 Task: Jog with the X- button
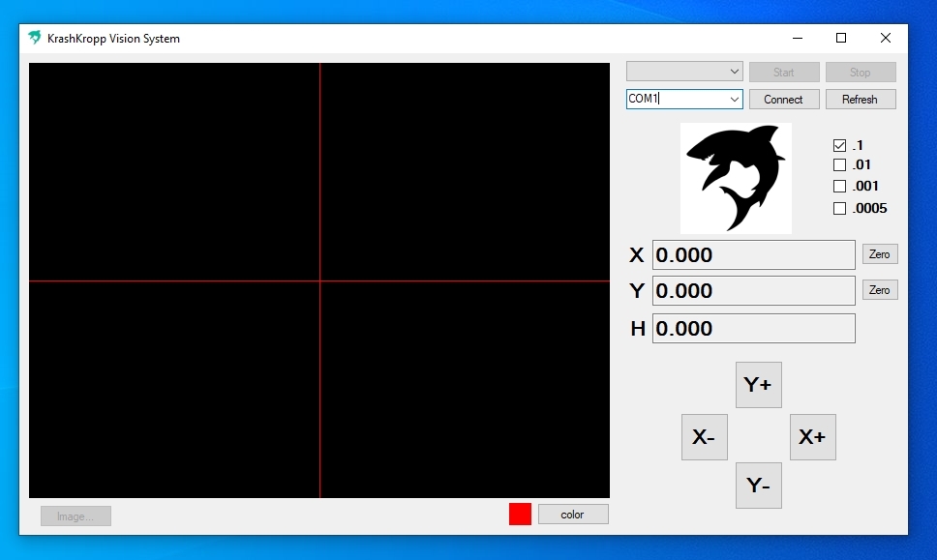705,437
